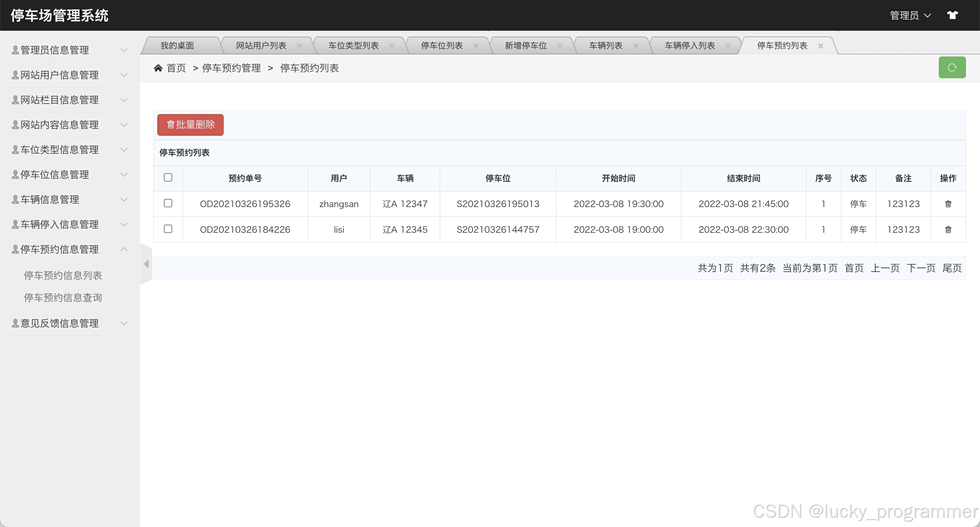Check the row for OD20210326195326
This screenshot has width=980, height=527.
click(168, 203)
